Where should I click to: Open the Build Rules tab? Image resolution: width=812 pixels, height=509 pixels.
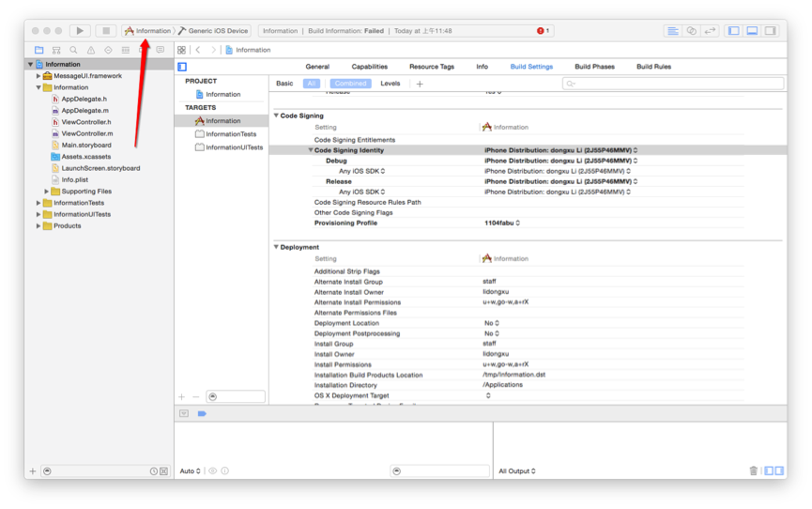coord(653,67)
